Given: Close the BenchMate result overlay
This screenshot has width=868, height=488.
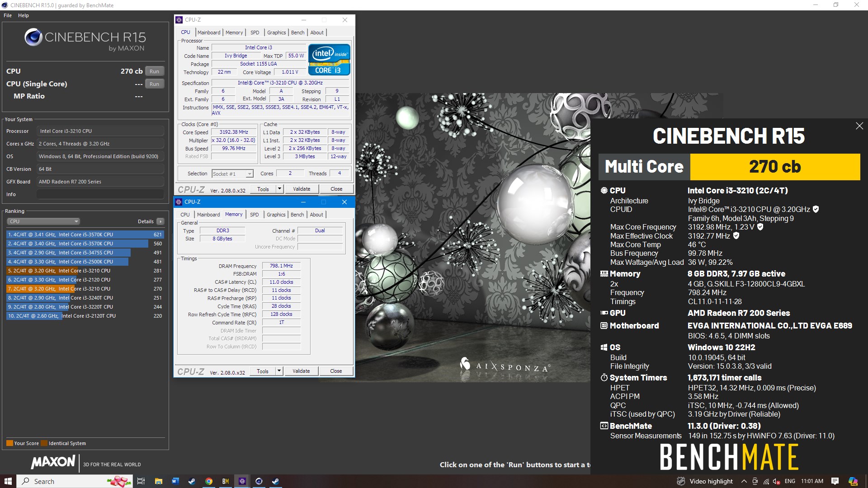Looking at the screenshot, I should click(859, 126).
